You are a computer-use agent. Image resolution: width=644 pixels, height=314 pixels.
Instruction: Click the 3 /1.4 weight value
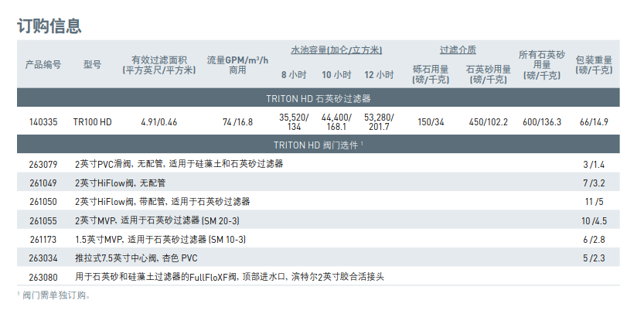coord(594,165)
